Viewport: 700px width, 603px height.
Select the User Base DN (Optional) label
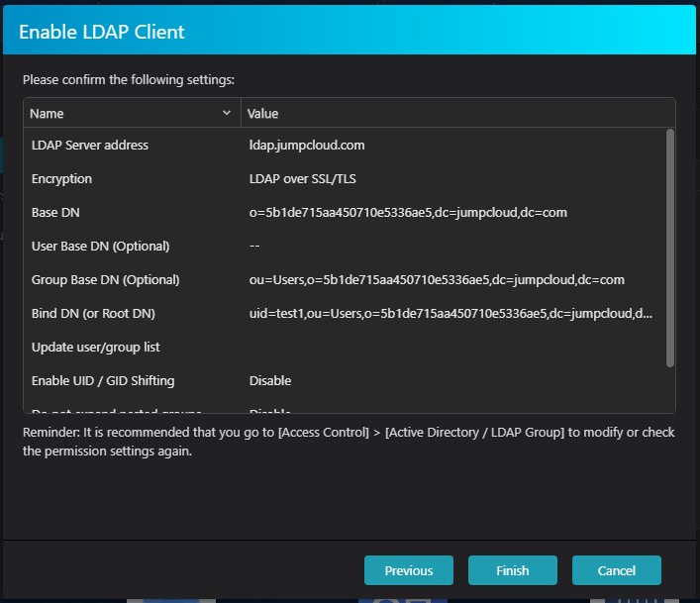(x=100, y=246)
